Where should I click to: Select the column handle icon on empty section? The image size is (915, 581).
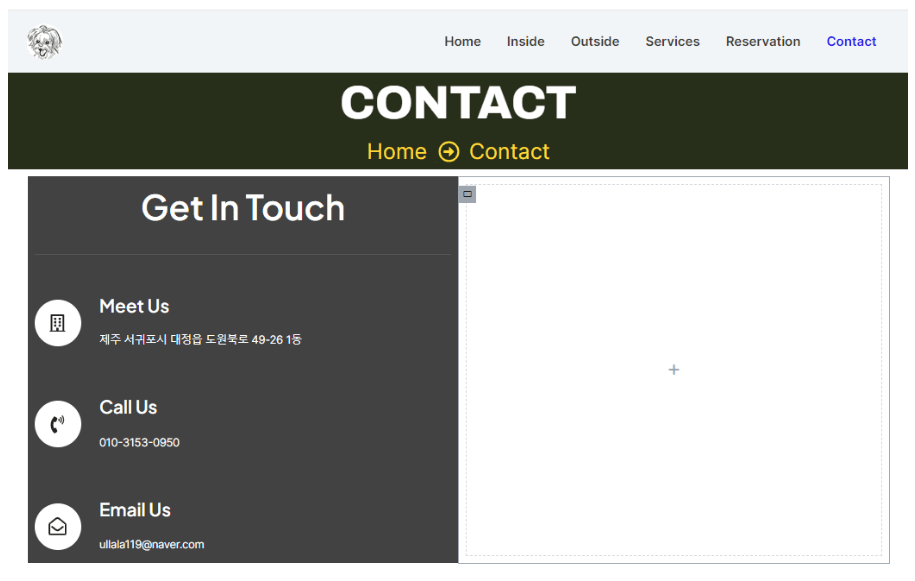point(467,194)
